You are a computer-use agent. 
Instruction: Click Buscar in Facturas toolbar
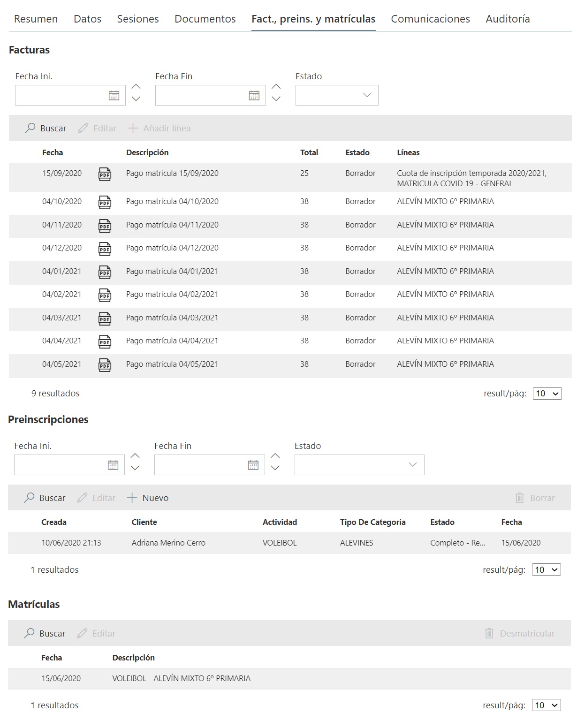click(x=46, y=129)
